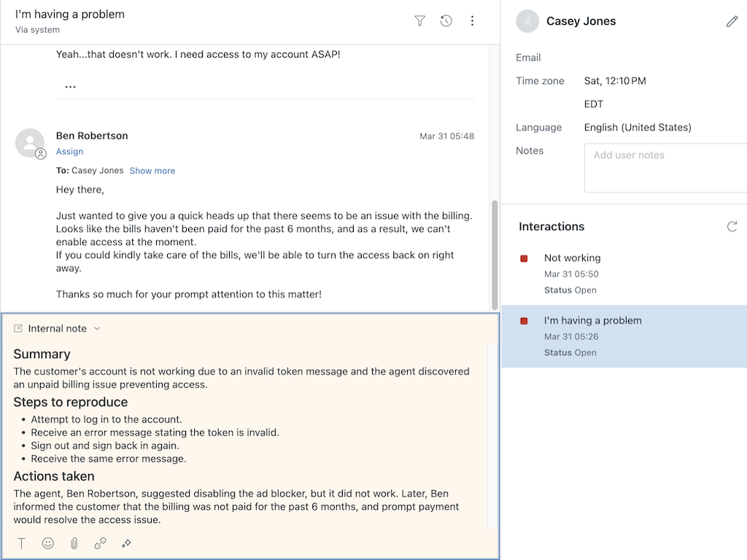Open the Not working interaction
Screen dimensions: 747x560
572,258
